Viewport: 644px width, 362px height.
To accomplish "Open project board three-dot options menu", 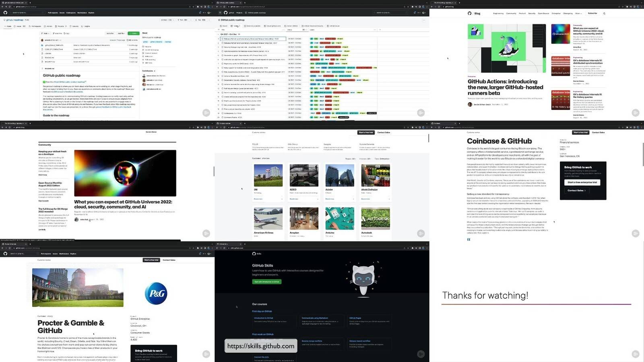I will click(423, 20).
